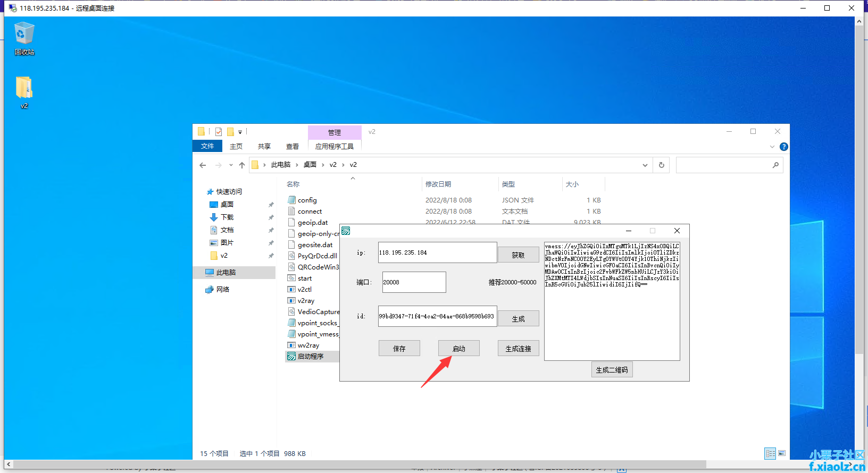Viewport: 868px width, 473px height.
Task: Open the 文件 menu tab
Action: pos(207,146)
